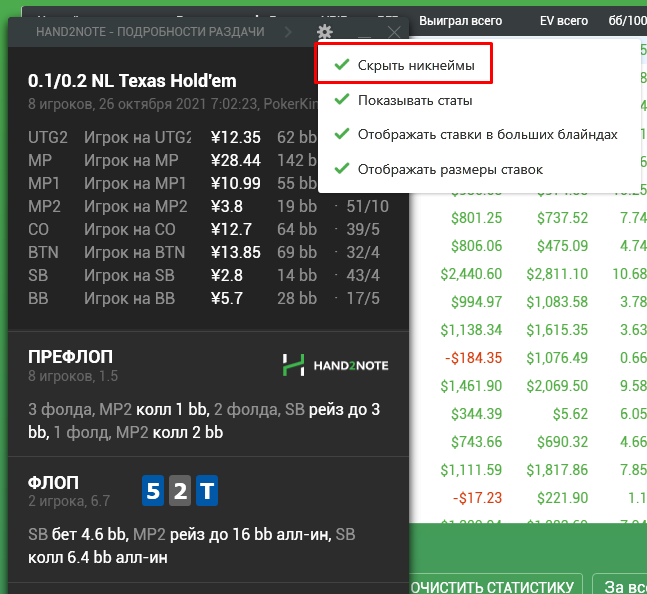
Task: Click the blue 5 flop card
Action: tap(153, 490)
